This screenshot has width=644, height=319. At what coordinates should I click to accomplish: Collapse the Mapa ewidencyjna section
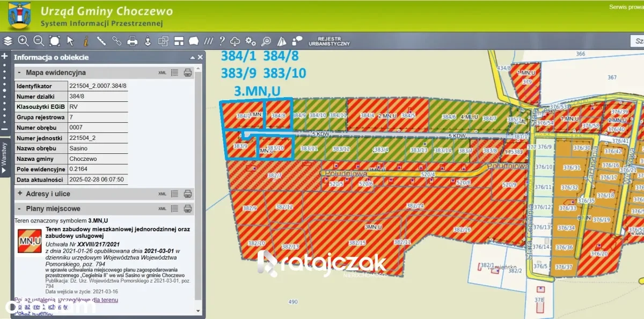20,72
